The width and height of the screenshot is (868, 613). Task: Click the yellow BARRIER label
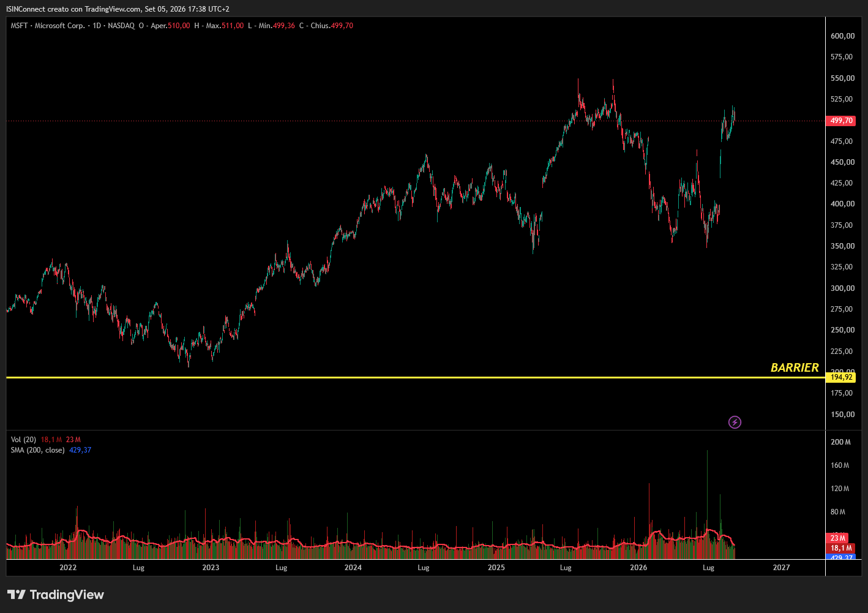(x=795, y=367)
